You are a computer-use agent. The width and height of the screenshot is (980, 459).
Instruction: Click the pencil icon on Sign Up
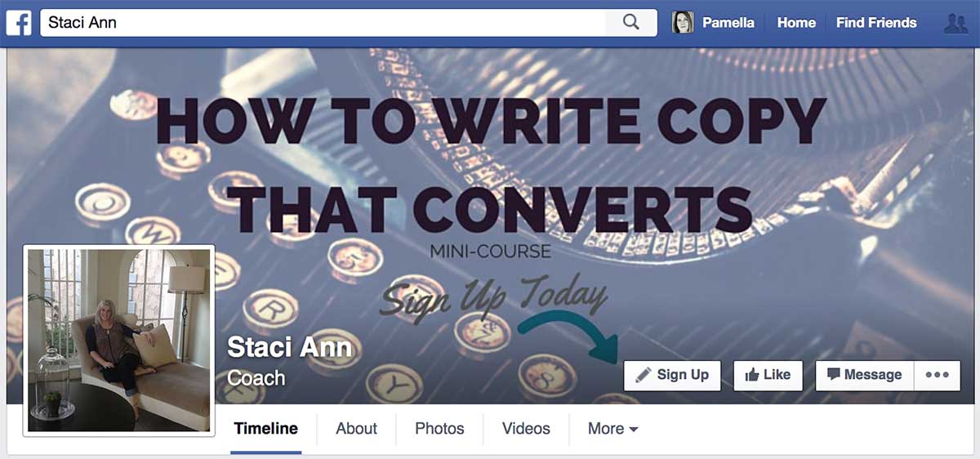pos(644,375)
